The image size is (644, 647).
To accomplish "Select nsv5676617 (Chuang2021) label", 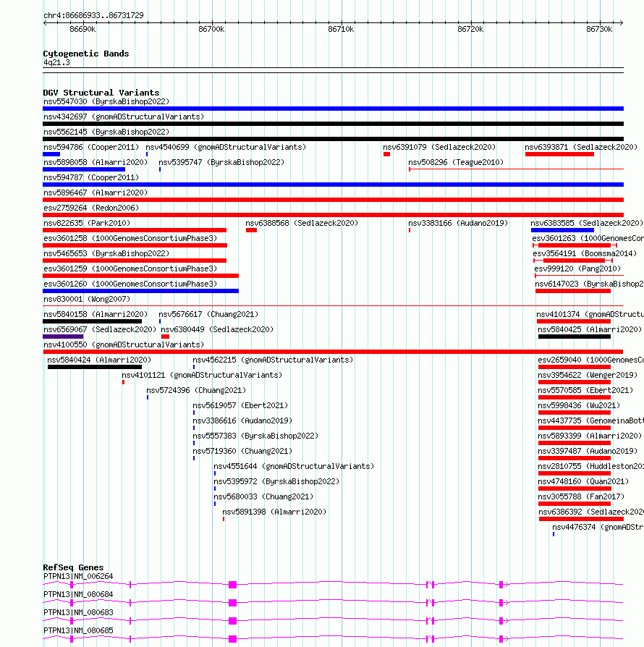I will [208, 314].
